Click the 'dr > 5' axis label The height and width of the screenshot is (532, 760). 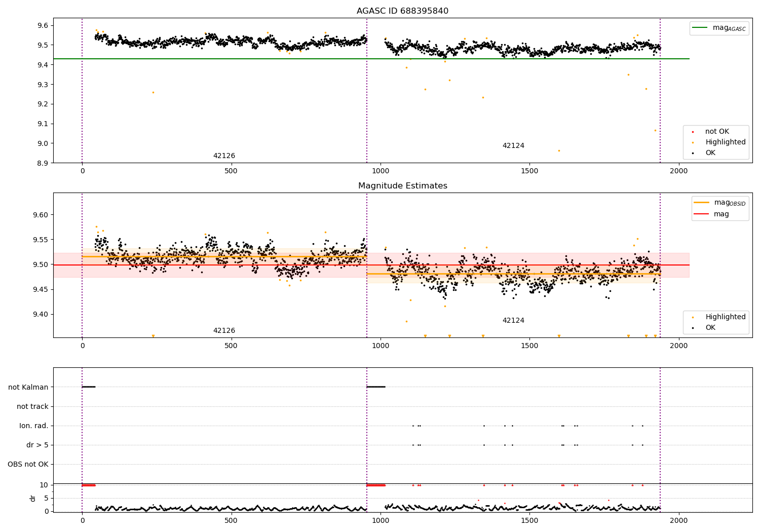click(x=37, y=445)
